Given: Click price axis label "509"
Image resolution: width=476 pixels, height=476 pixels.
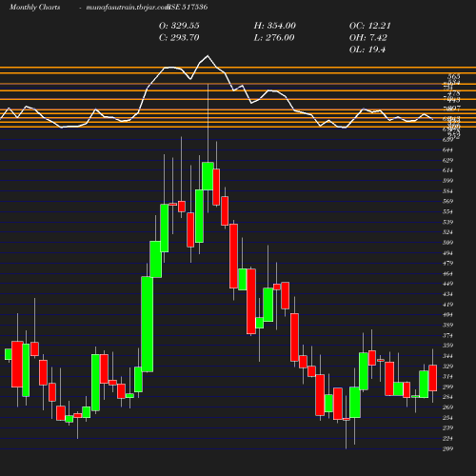Looking at the screenshot, I should [x=447, y=243].
